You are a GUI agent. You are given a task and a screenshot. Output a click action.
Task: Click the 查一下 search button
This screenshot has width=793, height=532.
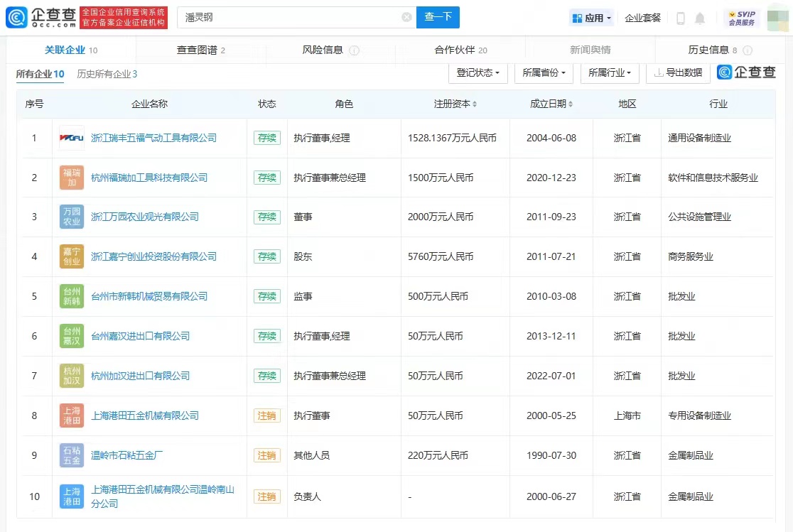(438, 17)
